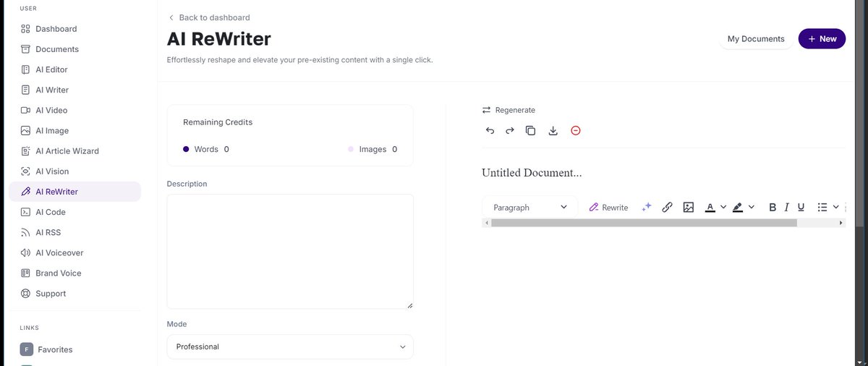Expand font color dropdown arrow
Screen dimensions: 868x366
(x=723, y=207)
